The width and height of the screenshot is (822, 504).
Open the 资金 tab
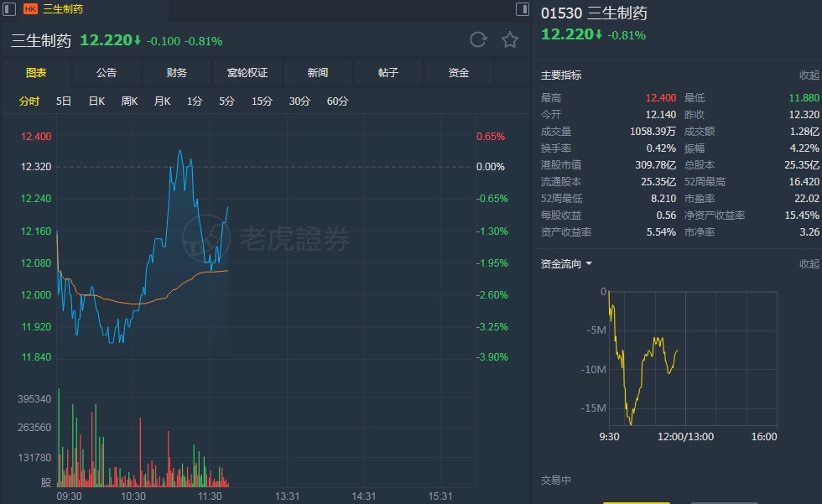pyautogui.click(x=459, y=73)
